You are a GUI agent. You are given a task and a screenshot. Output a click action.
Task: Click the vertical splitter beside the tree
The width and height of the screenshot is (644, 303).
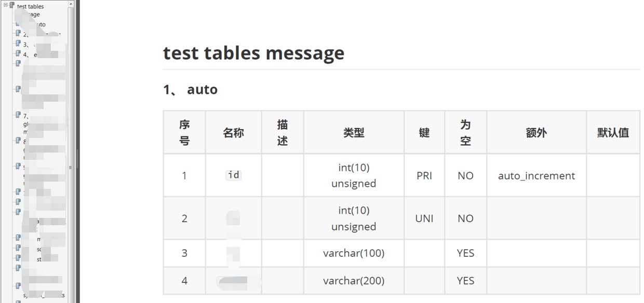77,151
